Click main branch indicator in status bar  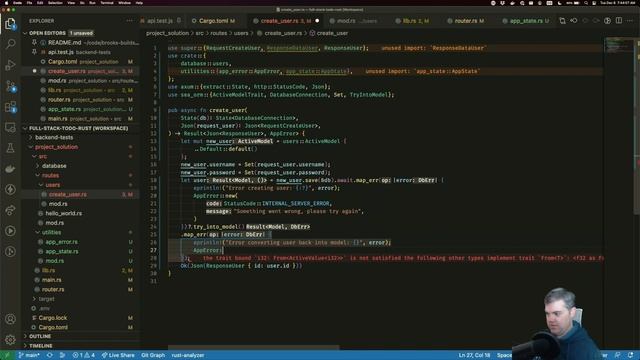(x=29, y=355)
